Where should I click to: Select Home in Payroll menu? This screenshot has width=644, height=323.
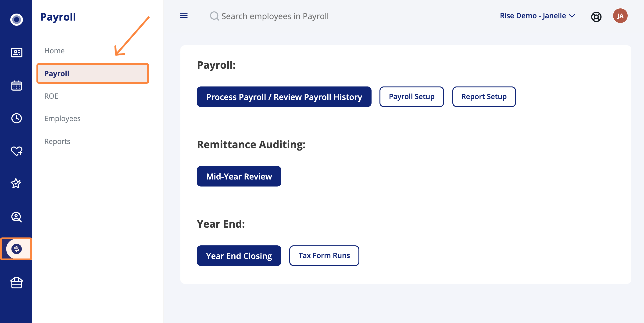(54, 51)
